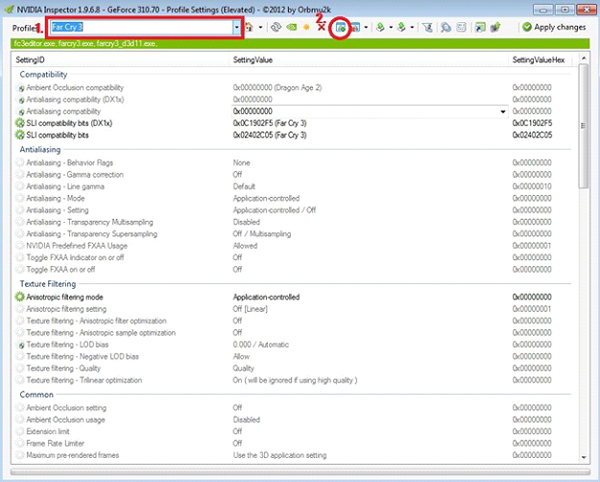Click the NVIDIA Inspector title bar app icon

8,9
